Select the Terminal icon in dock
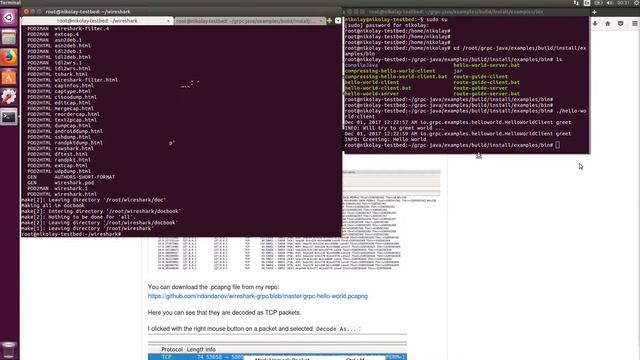 tap(9, 117)
